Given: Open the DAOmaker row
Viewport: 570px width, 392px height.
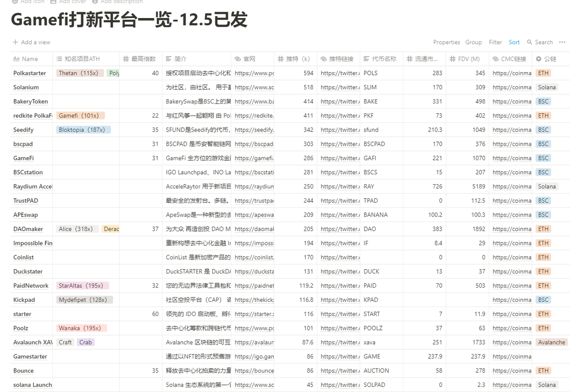Looking at the screenshot, I should click(28, 229).
